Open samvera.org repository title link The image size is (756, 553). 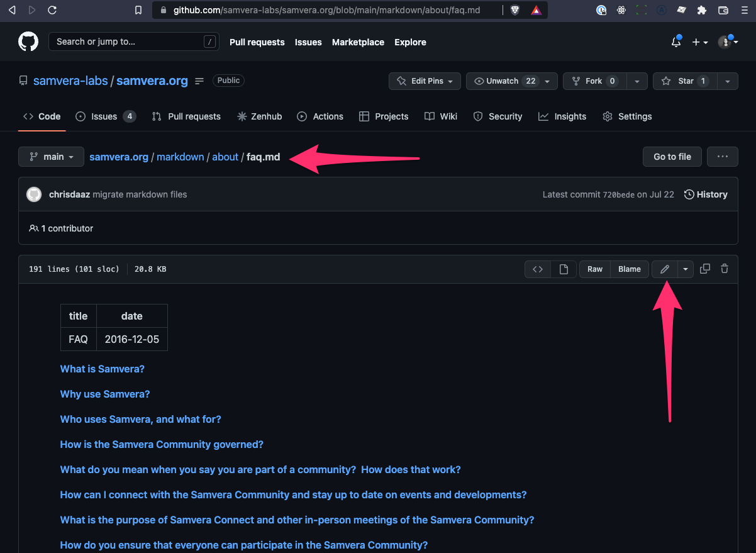pyautogui.click(x=152, y=81)
